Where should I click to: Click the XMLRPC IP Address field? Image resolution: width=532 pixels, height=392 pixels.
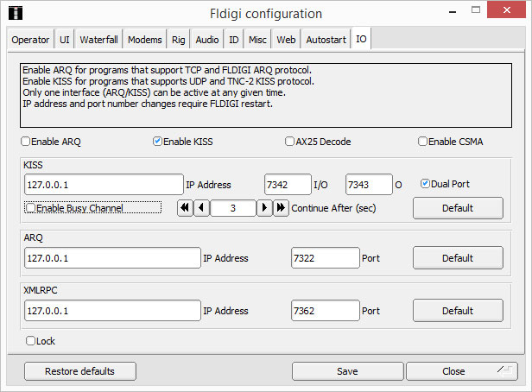pyautogui.click(x=112, y=310)
